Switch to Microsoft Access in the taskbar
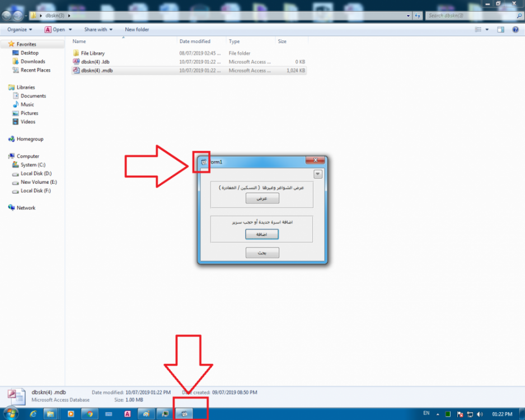The height and width of the screenshot is (420, 525). pos(127,414)
